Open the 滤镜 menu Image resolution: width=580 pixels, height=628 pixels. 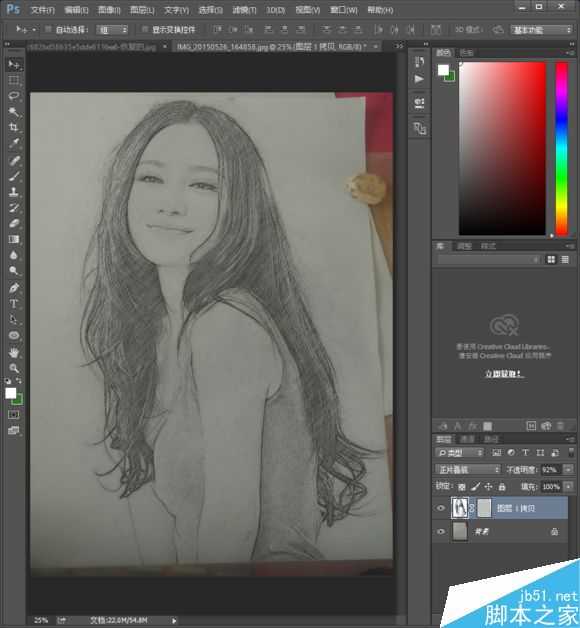click(244, 10)
